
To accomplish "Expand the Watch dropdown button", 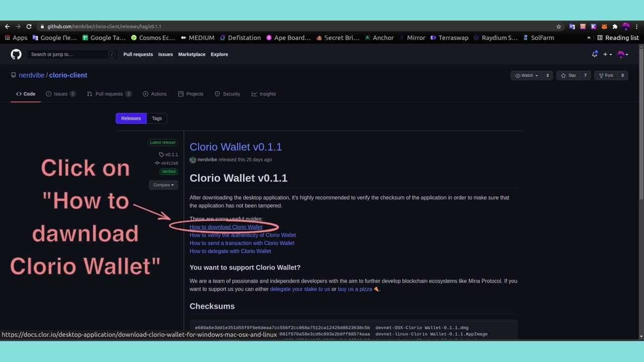I will pos(527,75).
